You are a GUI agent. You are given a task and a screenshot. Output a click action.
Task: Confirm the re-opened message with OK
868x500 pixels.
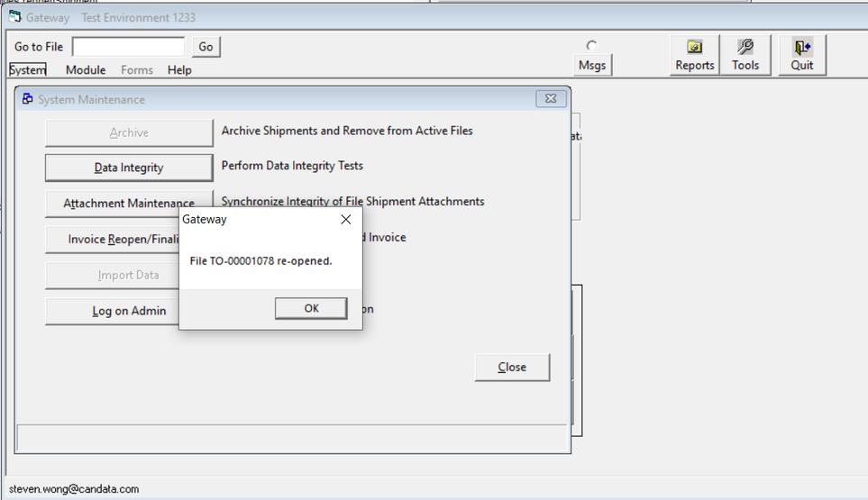pos(311,308)
